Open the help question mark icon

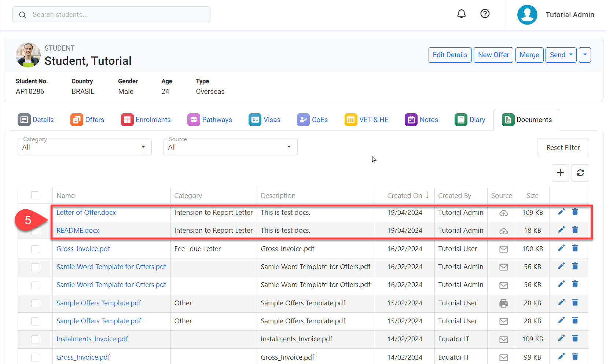click(485, 14)
